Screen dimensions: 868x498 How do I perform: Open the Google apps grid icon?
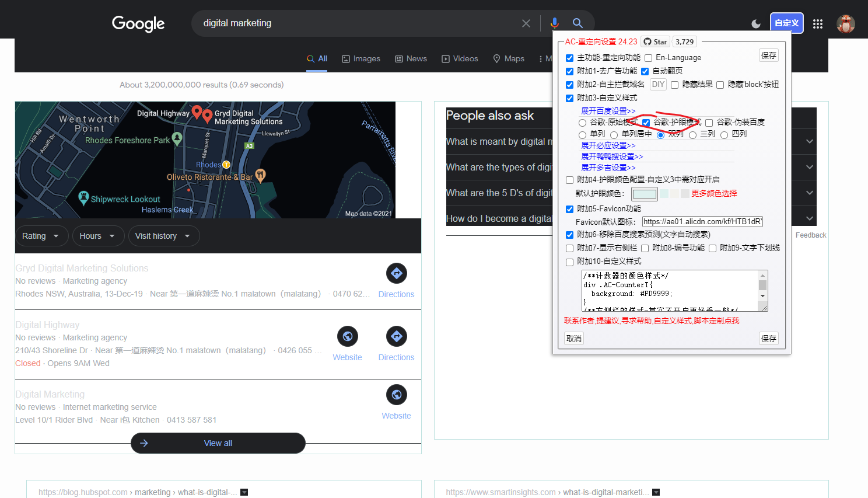point(817,24)
